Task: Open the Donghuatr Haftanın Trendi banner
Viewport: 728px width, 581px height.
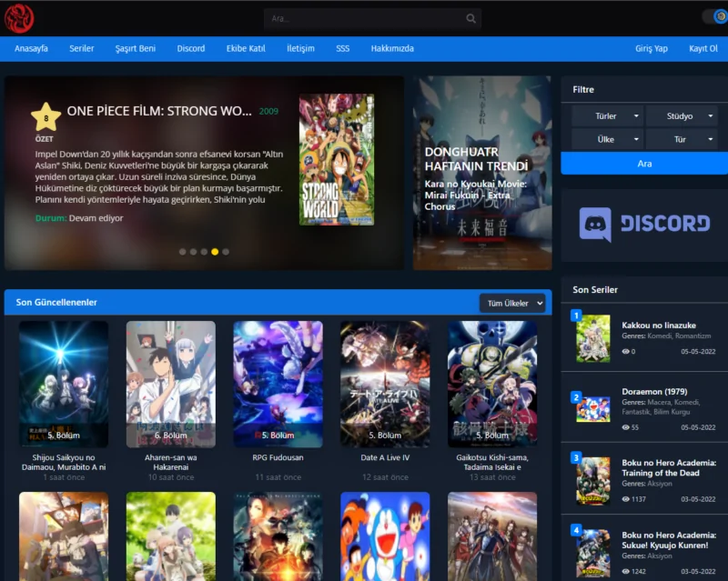Action: (x=482, y=173)
